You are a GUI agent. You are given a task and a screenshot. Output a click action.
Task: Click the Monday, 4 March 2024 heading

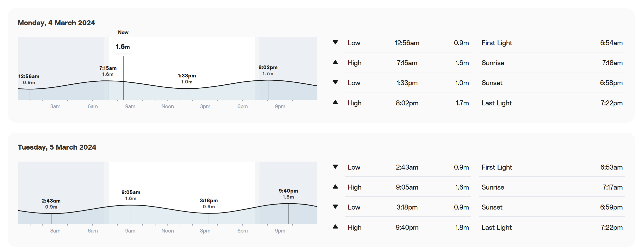[56, 23]
